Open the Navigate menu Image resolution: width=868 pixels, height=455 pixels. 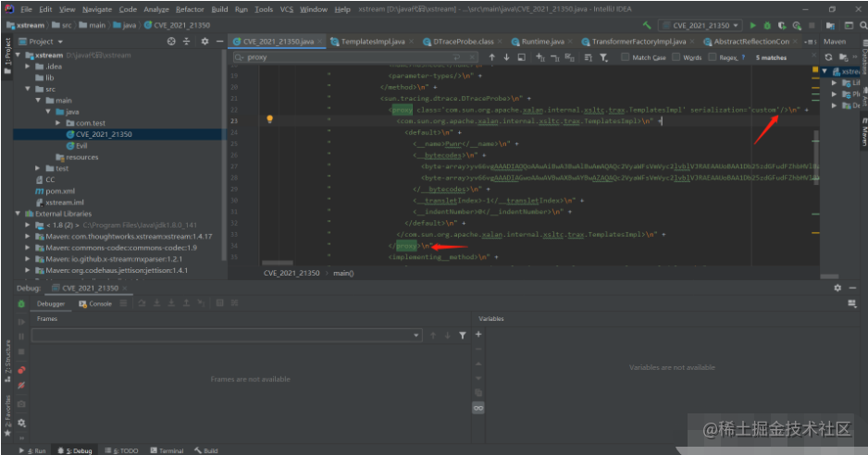coord(97,9)
